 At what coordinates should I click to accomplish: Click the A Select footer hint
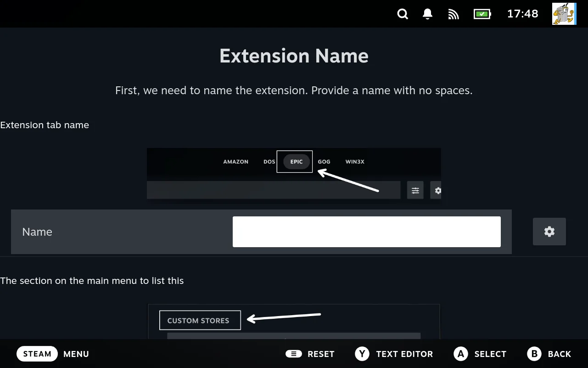[x=480, y=354]
